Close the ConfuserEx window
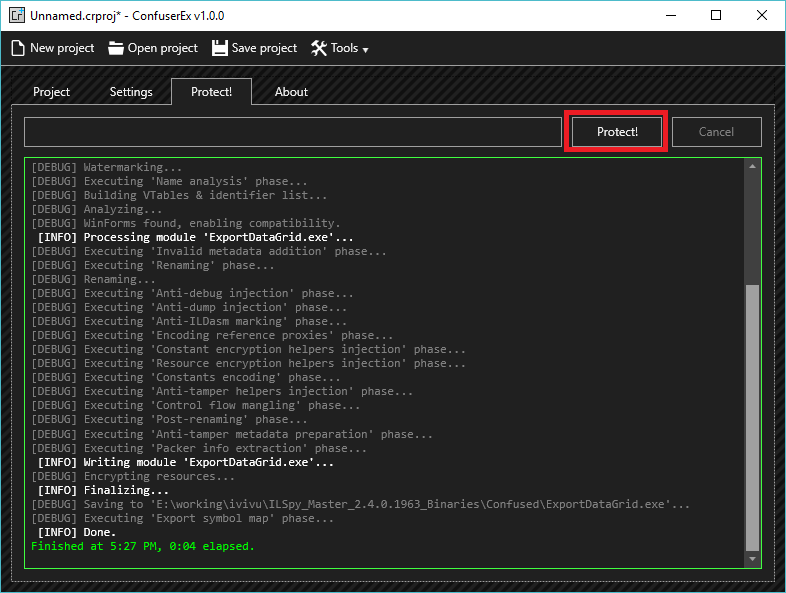This screenshot has height=593, width=786. pos(761,15)
